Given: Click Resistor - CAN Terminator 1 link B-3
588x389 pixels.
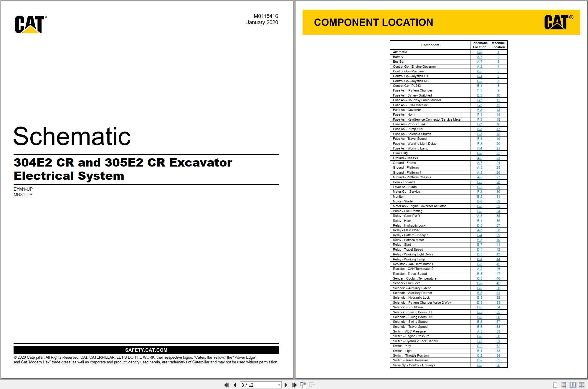Looking at the screenshot, I should point(480,264).
